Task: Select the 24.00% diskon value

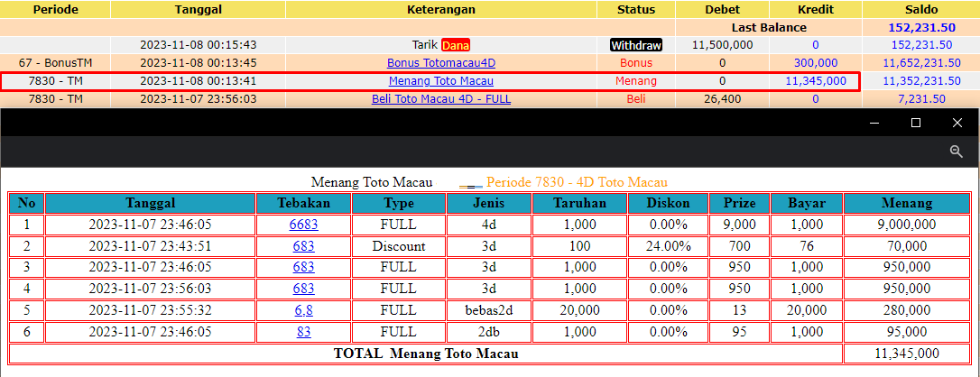Action: tap(668, 246)
